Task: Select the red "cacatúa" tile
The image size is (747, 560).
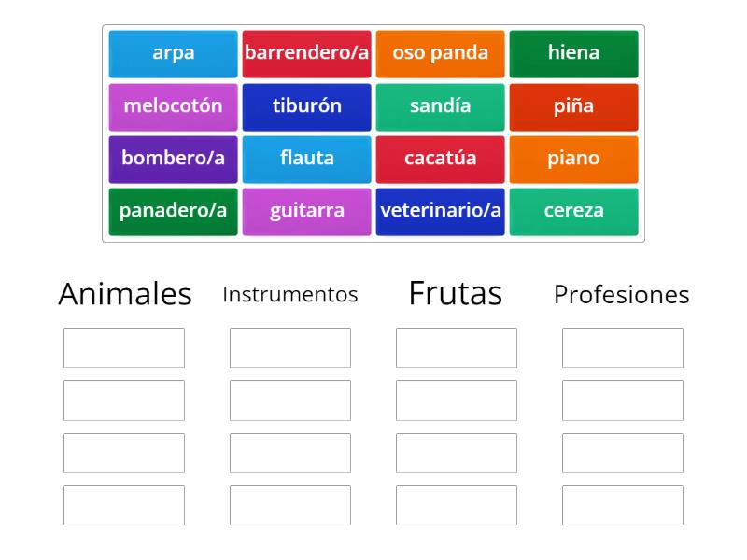Action: click(x=440, y=159)
